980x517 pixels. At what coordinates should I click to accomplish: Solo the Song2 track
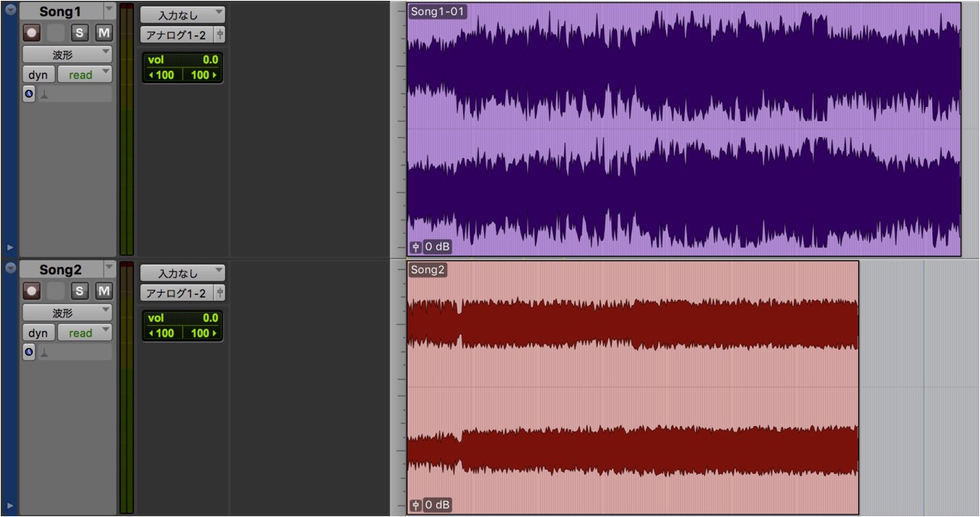click(80, 291)
